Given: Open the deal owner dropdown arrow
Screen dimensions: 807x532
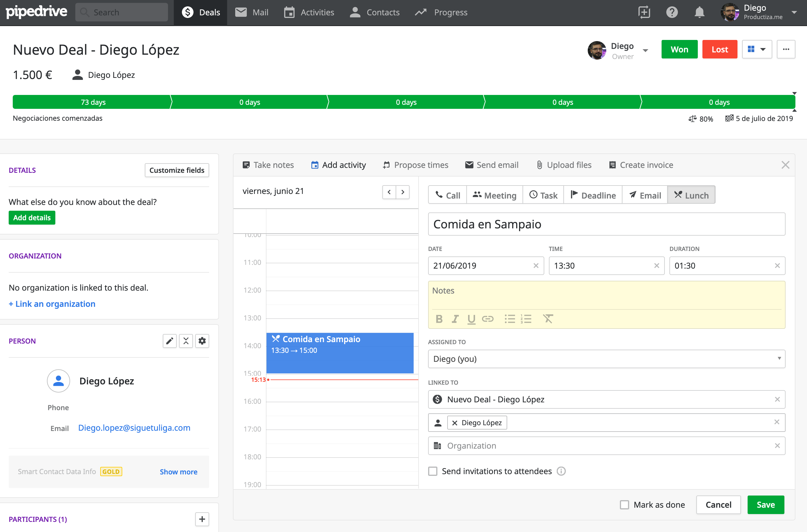Looking at the screenshot, I should (645, 51).
